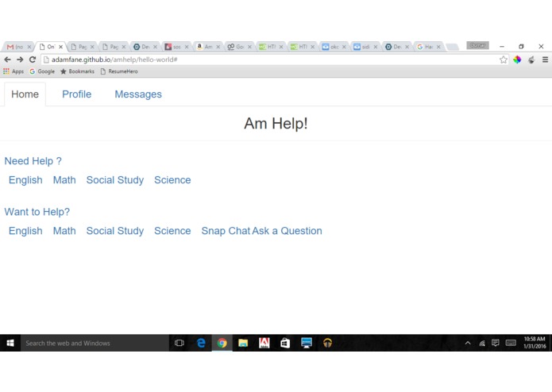Screen dimensions: 552x392
Task: Close the active 'On' tab
Action: [61, 47]
